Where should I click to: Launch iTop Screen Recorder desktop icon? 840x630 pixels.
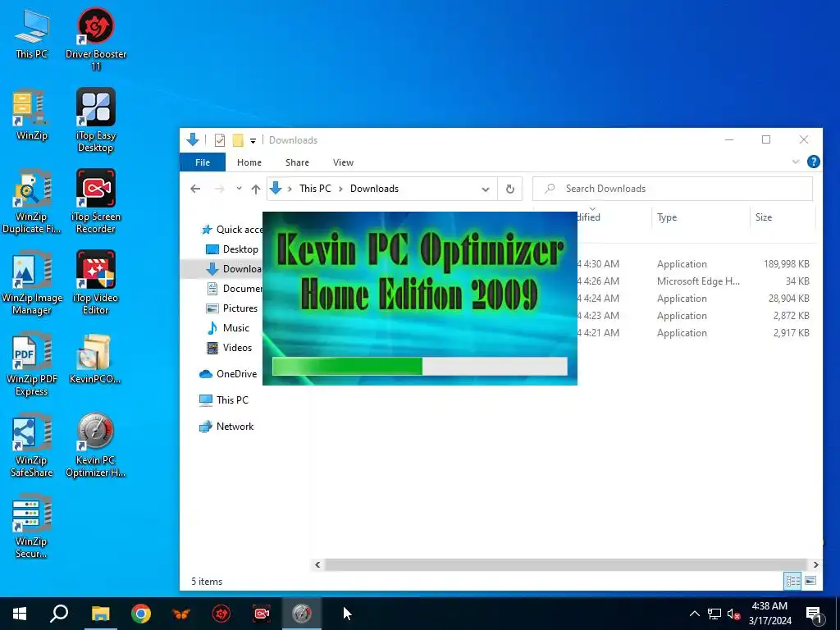(96, 202)
